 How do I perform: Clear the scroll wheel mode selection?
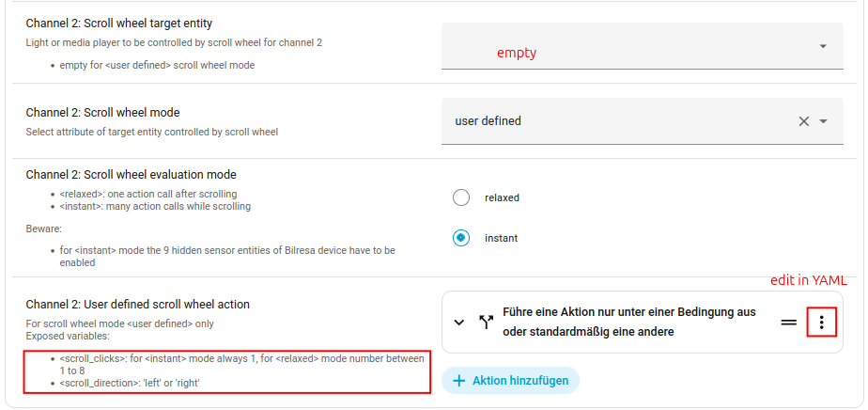pos(803,121)
